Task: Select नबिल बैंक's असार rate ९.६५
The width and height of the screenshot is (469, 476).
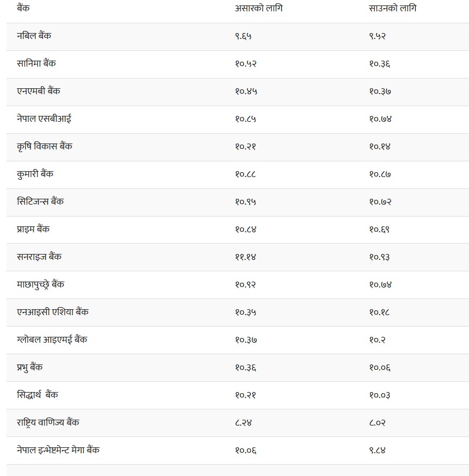Action: pyautogui.click(x=243, y=36)
